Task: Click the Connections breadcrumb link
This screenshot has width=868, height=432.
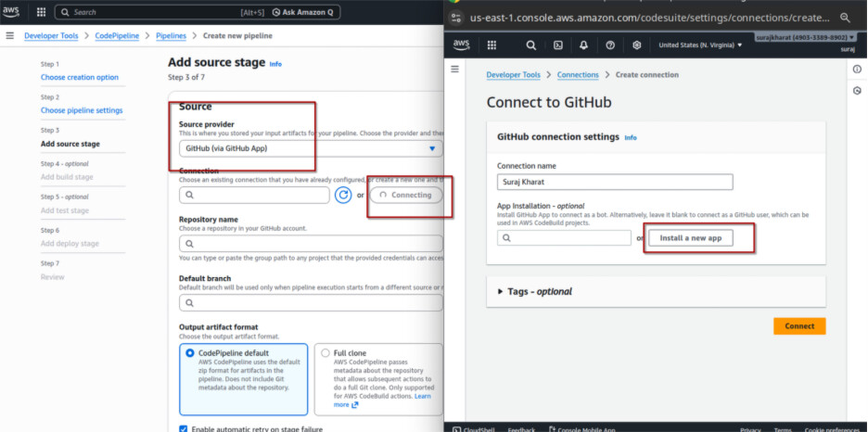Action: coord(578,75)
